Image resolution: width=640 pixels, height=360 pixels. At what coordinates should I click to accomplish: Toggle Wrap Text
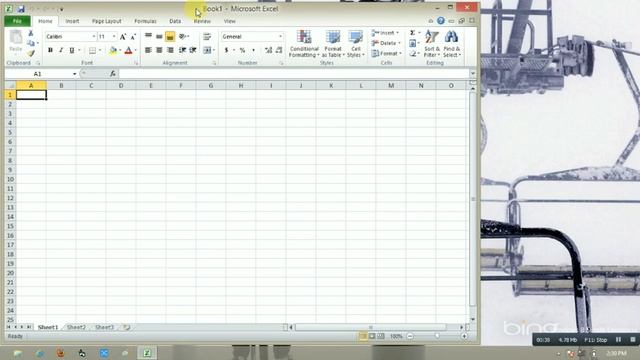click(x=207, y=37)
